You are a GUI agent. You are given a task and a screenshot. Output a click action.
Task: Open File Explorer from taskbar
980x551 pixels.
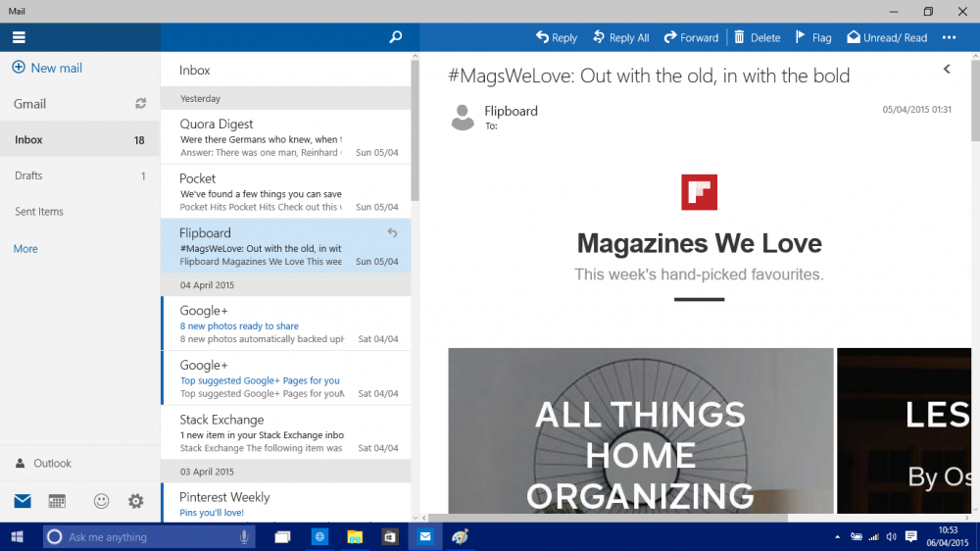(x=355, y=536)
